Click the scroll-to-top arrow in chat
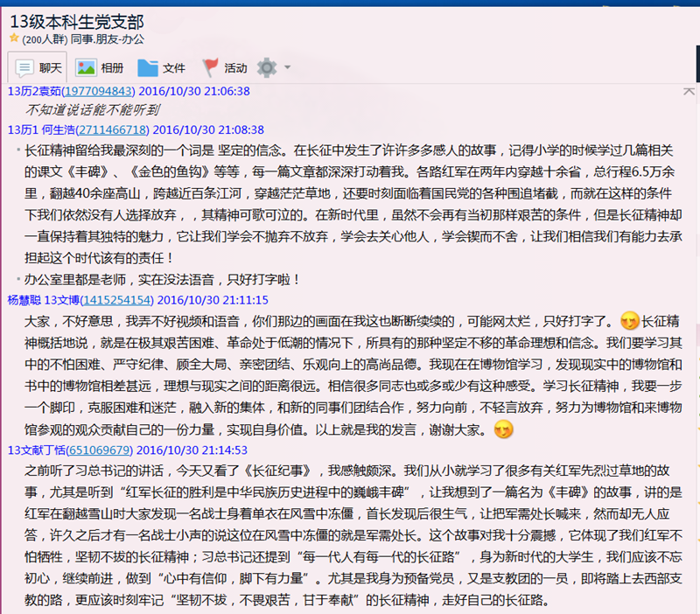The width and height of the screenshot is (700, 614). (x=689, y=91)
